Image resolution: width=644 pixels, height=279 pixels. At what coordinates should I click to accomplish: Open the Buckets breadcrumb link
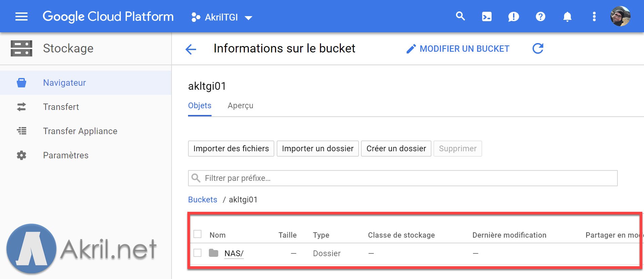[x=202, y=200]
